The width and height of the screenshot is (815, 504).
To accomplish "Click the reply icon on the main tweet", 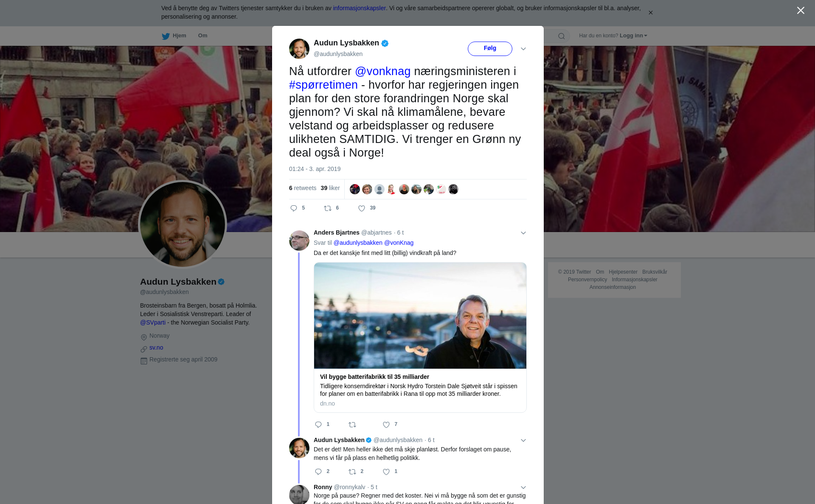I will (x=294, y=208).
